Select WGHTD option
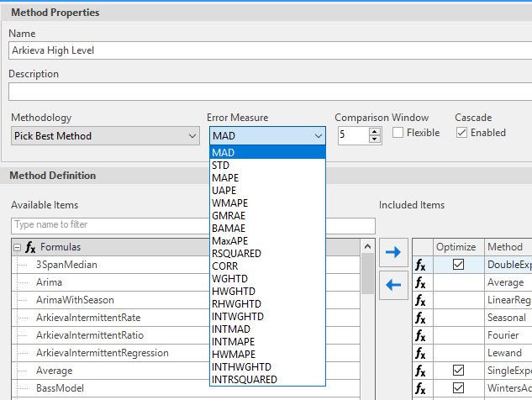This screenshot has height=400, width=532. click(x=268, y=278)
